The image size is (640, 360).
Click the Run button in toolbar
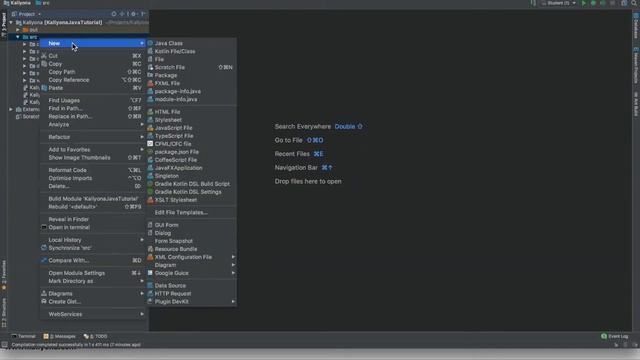[584, 3]
